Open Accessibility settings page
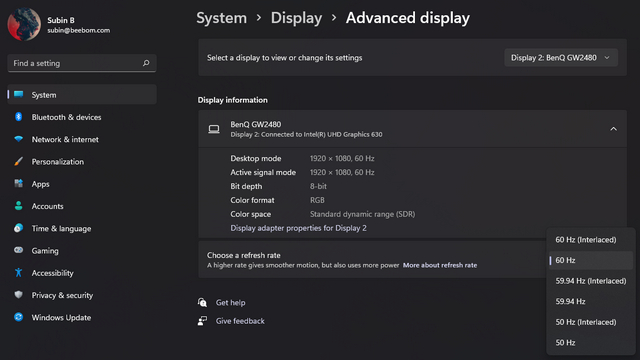 click(x=82, y=273)
